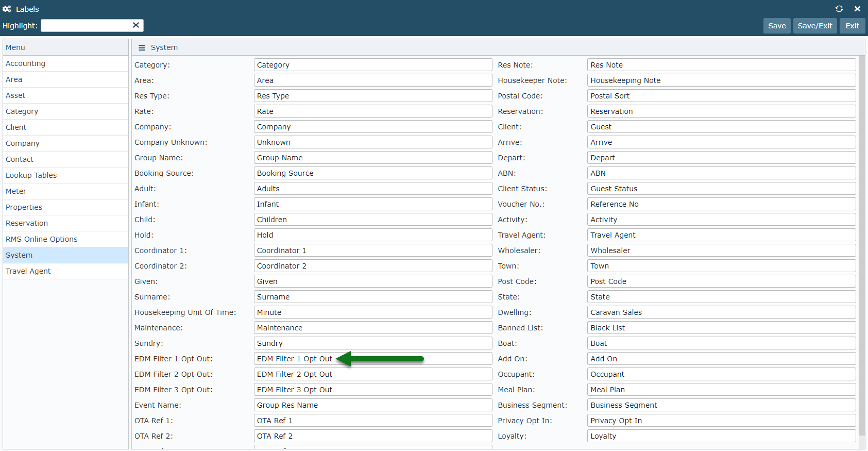Click the Voucher No. field showing Reference No
The height and width of the screenshot is (451, 868).
point(722,204)
